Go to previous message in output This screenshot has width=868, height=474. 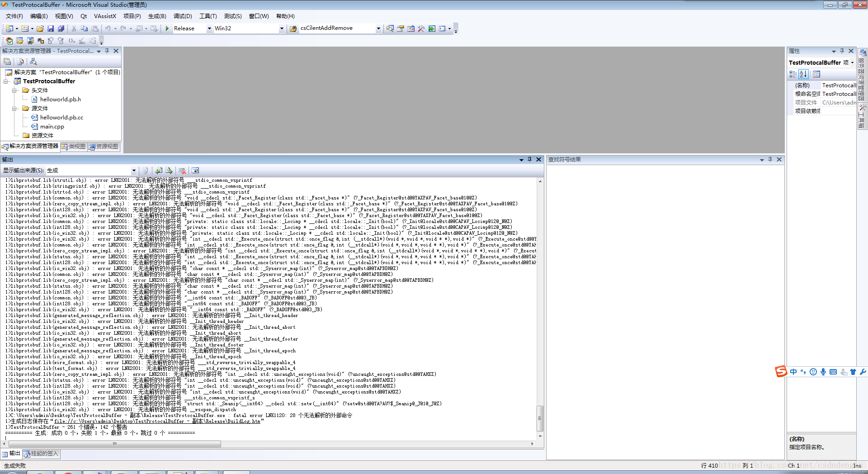click(x=159, y=171)
